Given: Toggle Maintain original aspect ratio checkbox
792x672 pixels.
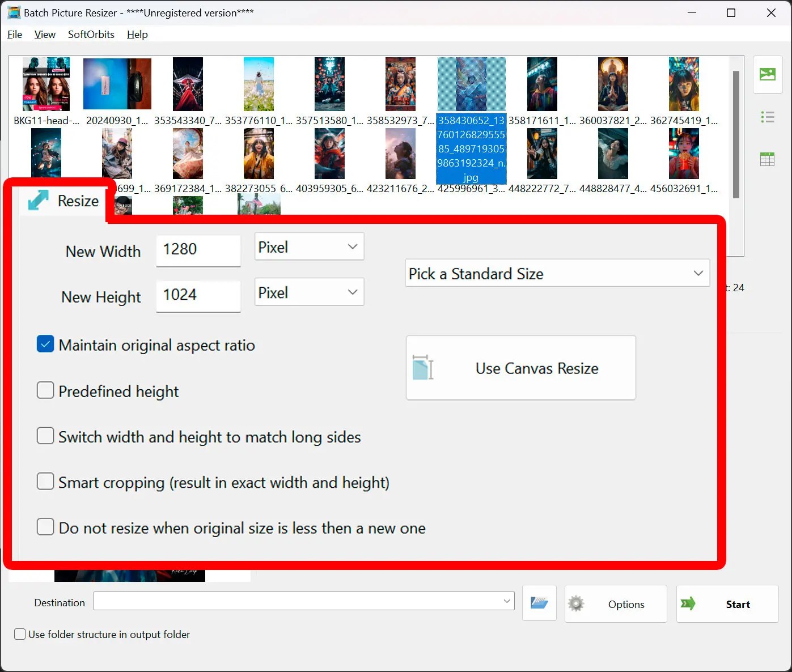Looking at the screenshot, I should (x=45, y=344).
